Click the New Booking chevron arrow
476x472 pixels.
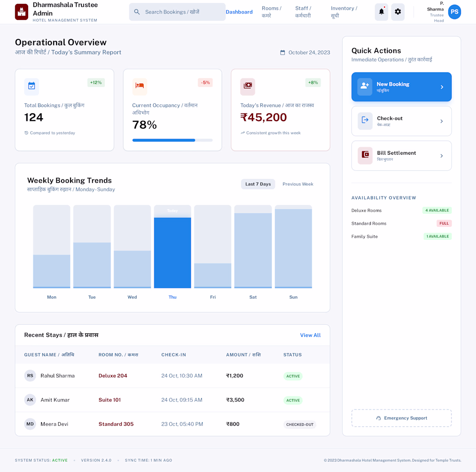click(x=442, y=87)
